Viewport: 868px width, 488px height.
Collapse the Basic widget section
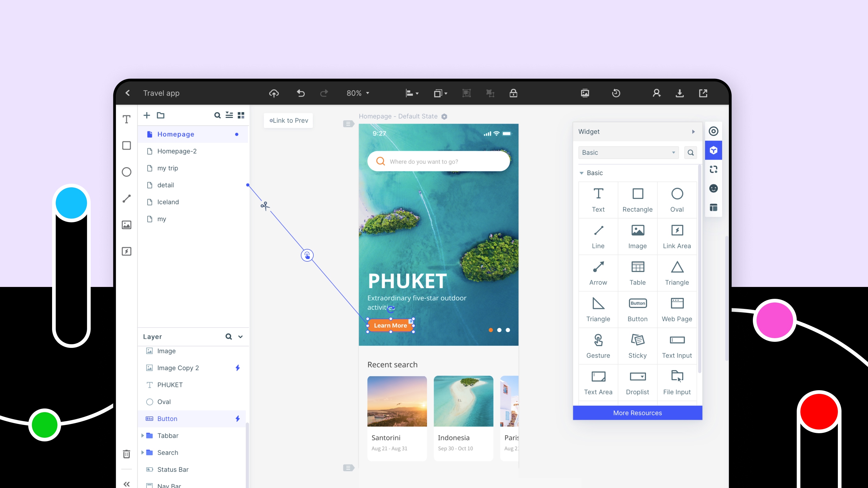(581, 173)
